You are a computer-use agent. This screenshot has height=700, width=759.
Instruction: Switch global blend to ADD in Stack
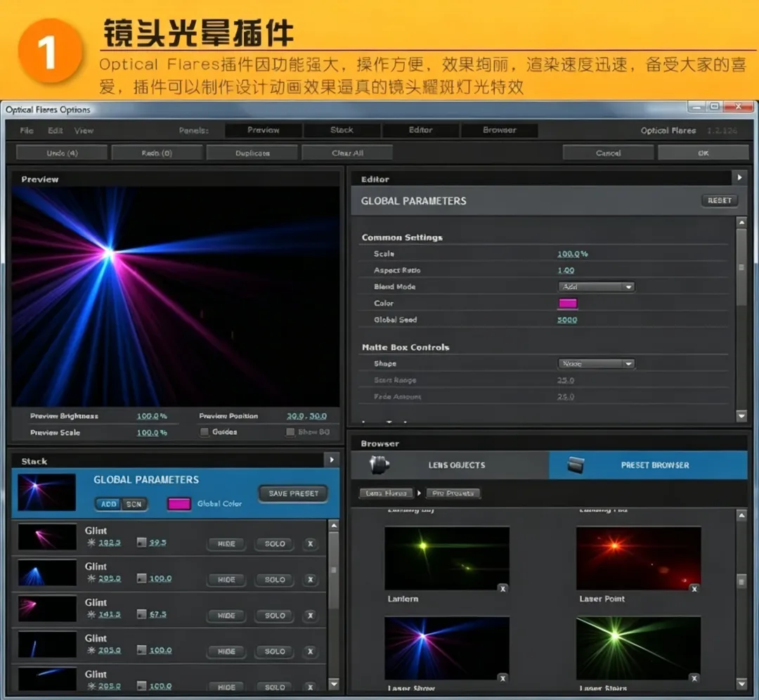pos(108,504)
